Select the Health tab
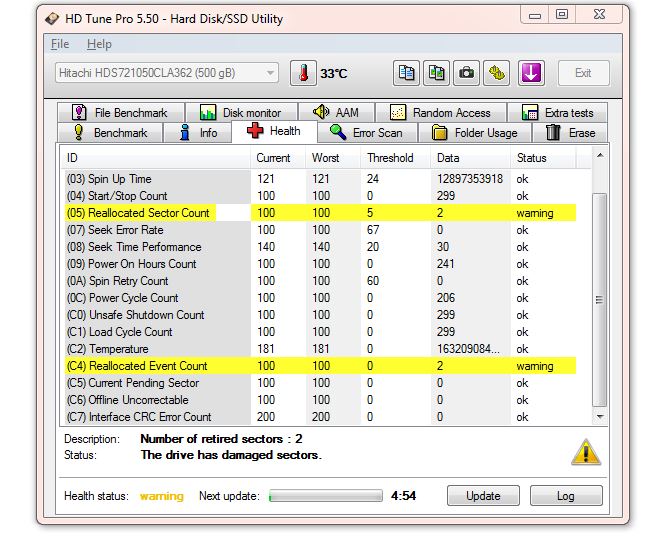Viewport: 663px width, 547px height. [x=274, y=131]
